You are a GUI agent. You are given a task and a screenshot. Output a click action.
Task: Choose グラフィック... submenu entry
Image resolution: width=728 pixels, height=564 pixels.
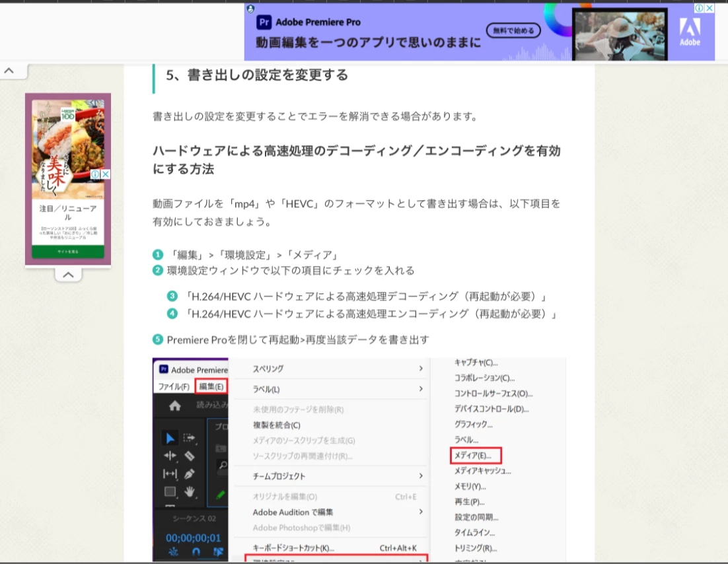click(473, 424)
